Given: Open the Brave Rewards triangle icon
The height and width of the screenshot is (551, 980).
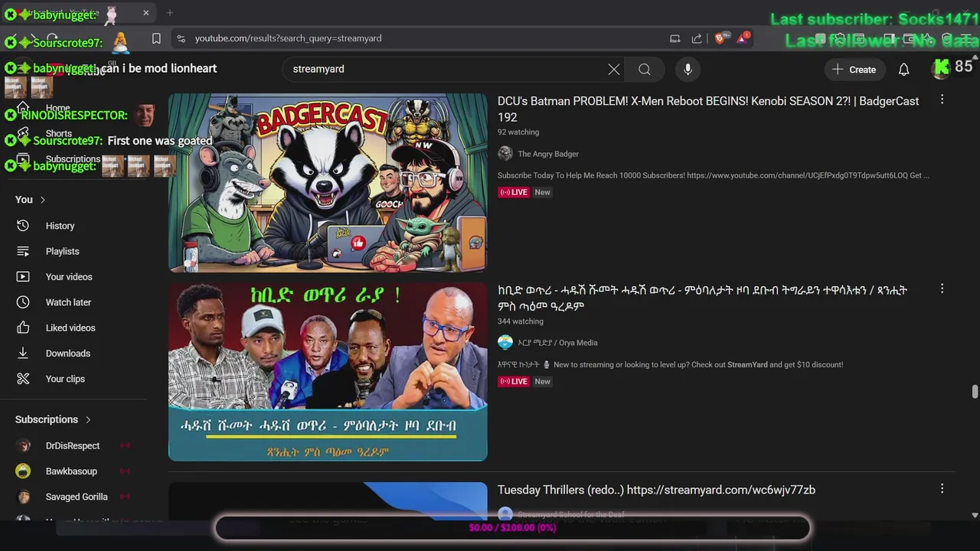Looking at the screenshot, I should [743, 38].
